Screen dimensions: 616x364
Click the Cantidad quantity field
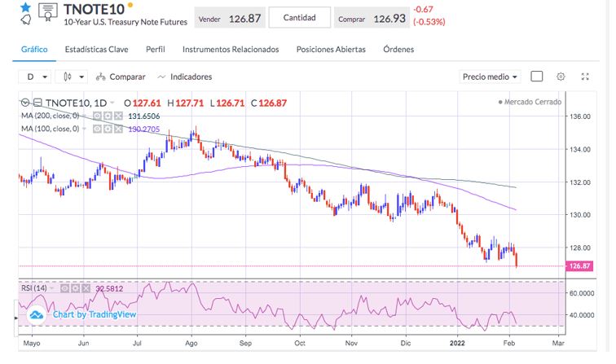click(299, 18)
